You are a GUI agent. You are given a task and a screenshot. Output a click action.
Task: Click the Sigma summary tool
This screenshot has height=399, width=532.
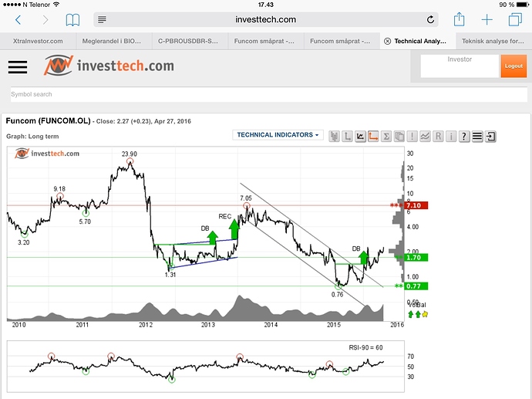(386, 137)
